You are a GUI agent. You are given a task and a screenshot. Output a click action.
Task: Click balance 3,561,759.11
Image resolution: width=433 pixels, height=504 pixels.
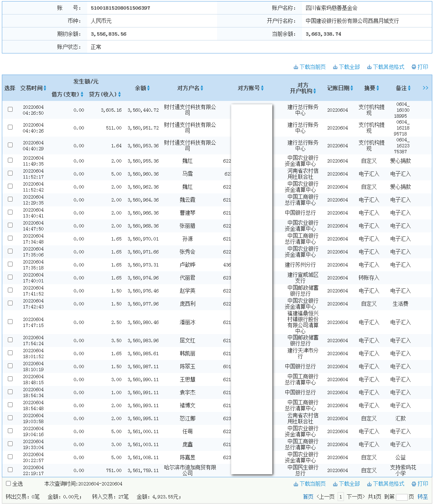143,471
